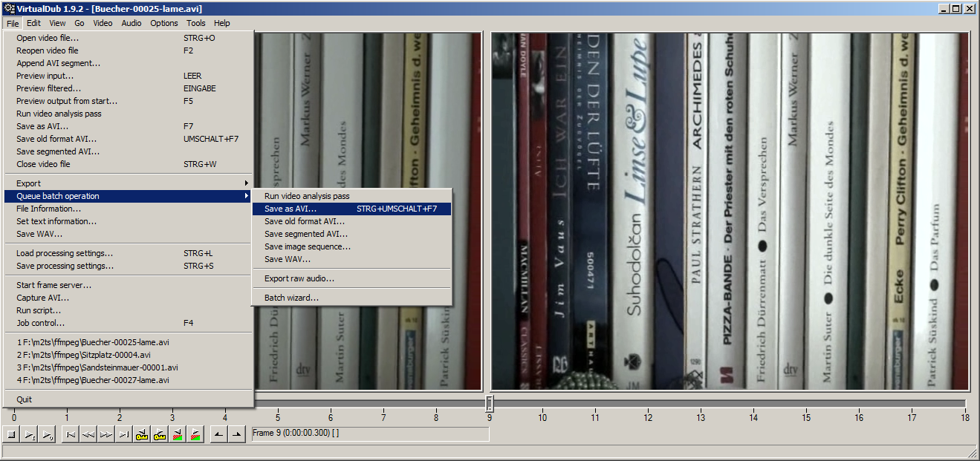Open the Tools menu

[x=196, y=23]
